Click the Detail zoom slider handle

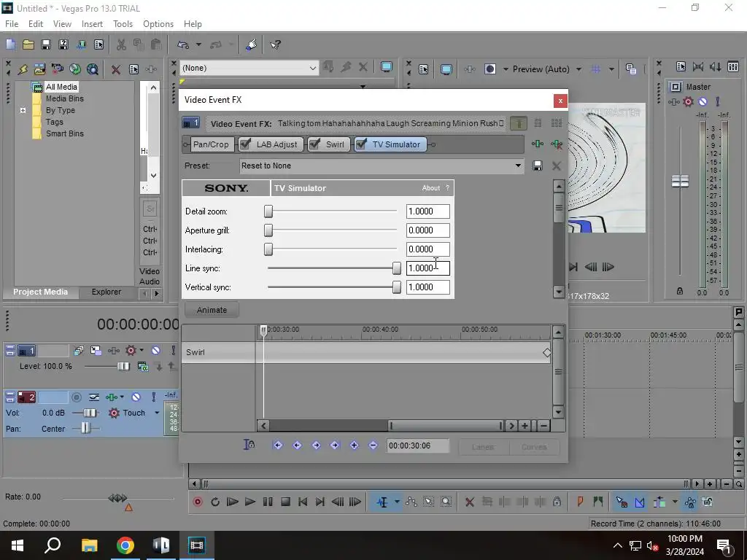[x=268, y=211]
